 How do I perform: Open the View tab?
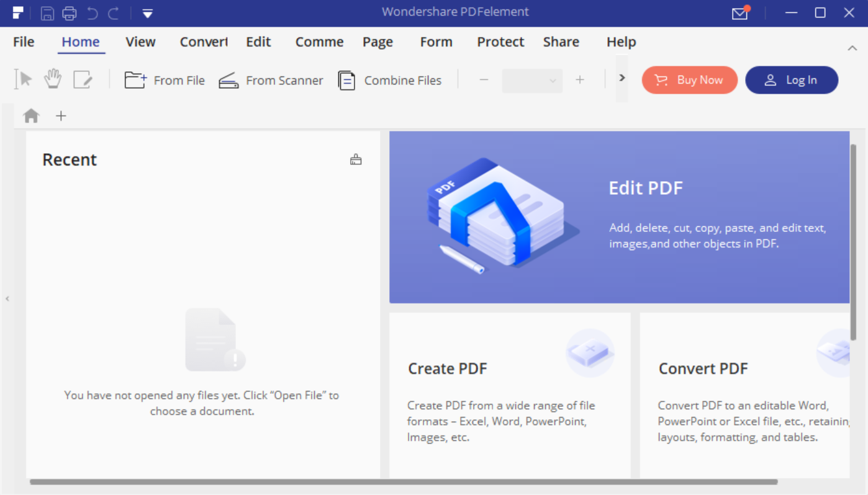(x=140, y=42)
